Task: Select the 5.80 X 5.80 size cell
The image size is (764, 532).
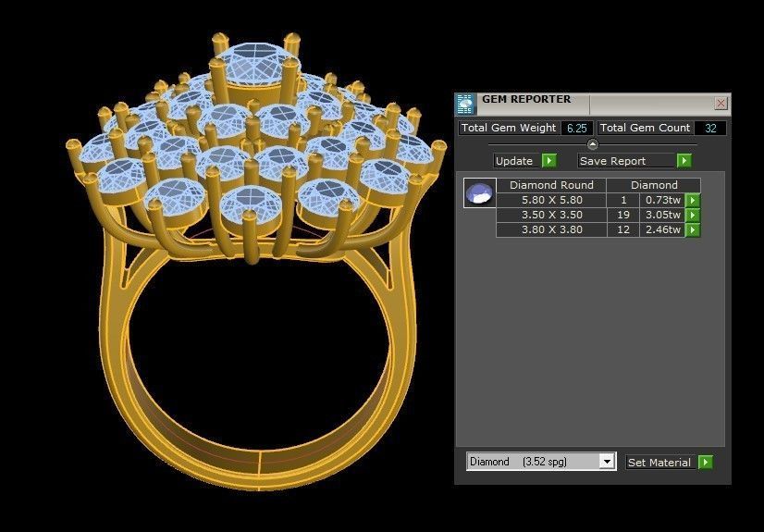Action: tap(551, 200)
